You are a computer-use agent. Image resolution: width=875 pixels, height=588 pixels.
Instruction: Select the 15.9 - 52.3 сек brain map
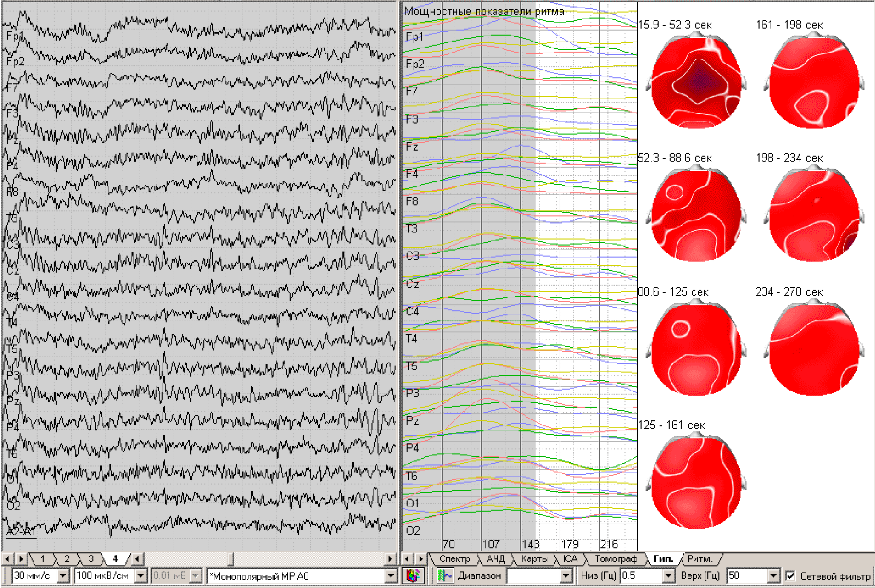click(x=695, y=81)
